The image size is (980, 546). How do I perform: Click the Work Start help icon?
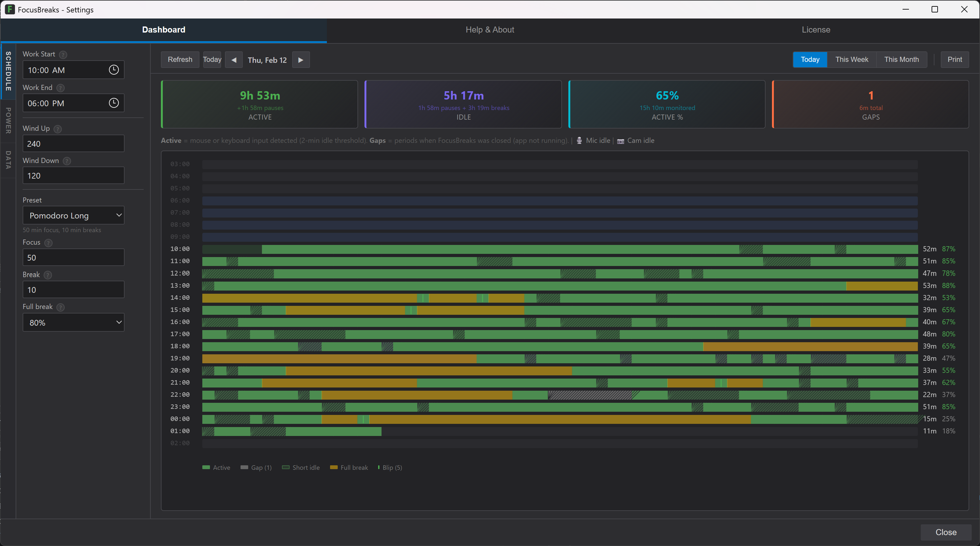[63, 54]
